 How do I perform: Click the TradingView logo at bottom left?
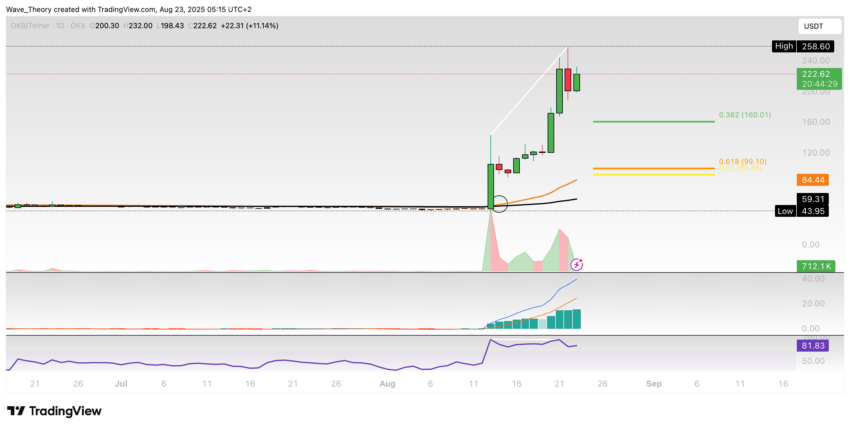[54, 411]
